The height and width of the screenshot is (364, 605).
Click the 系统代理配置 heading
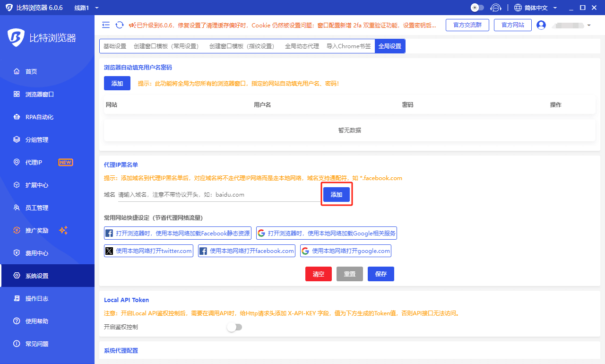121,350
